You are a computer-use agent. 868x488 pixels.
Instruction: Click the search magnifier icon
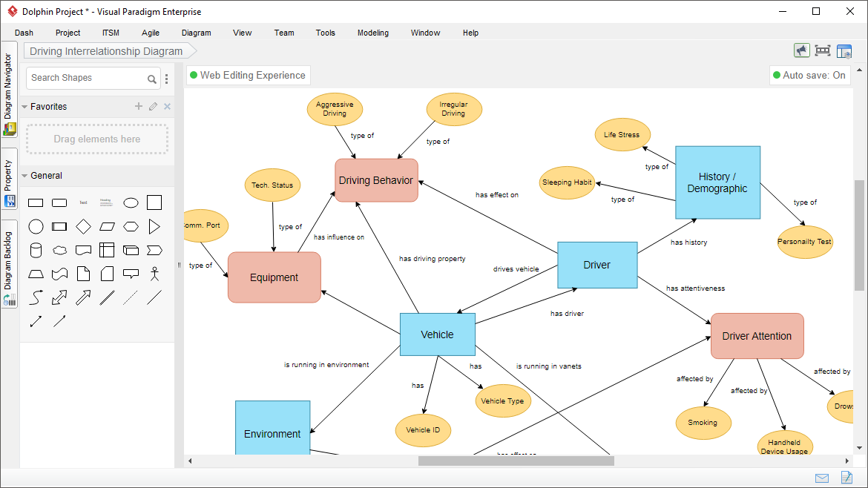point(151,79)
